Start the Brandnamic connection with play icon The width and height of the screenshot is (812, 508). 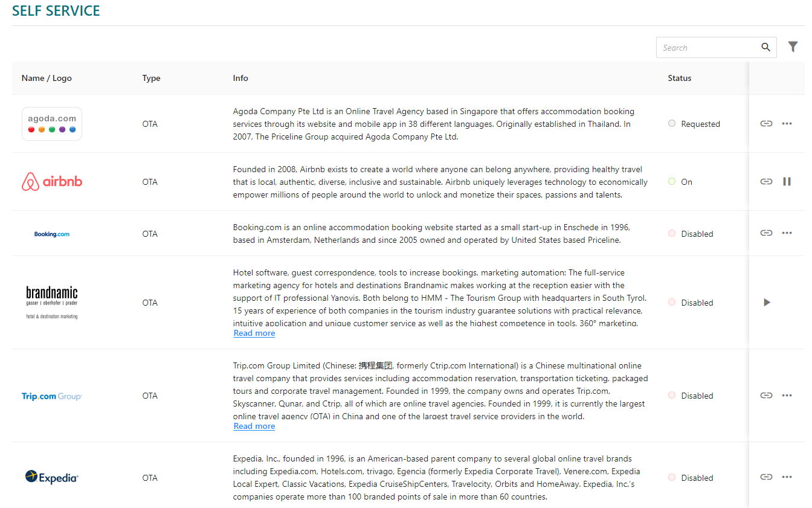point(767,303)
